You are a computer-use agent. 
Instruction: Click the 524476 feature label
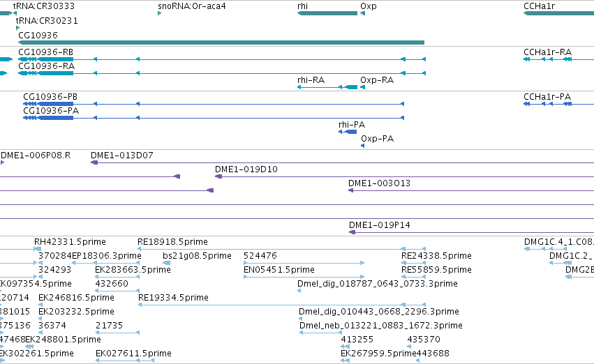pos(260,255)
